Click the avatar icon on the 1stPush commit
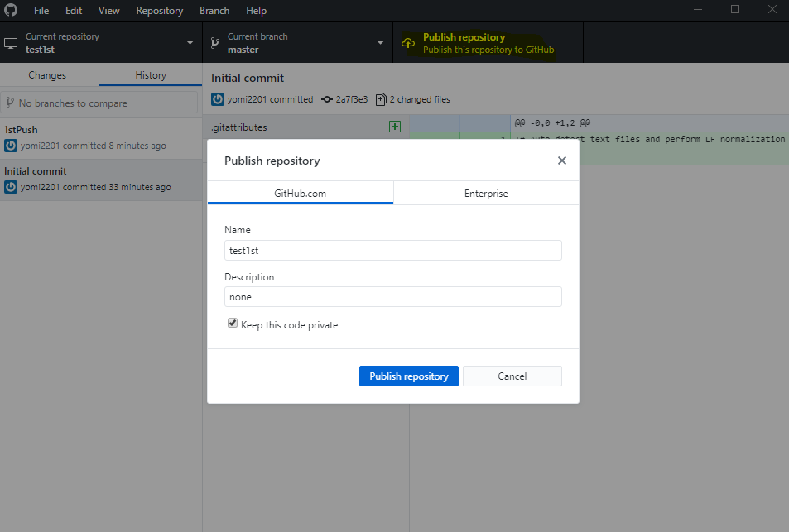789x532 pixels. click(x=11, y=146)
